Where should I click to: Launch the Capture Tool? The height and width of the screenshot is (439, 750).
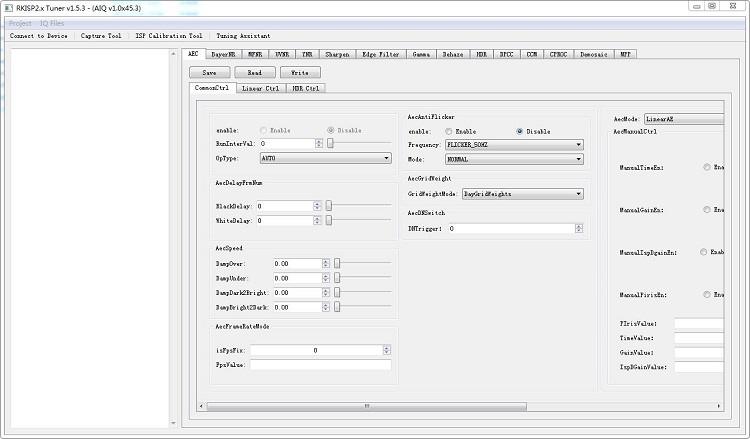tap(101, 36)
